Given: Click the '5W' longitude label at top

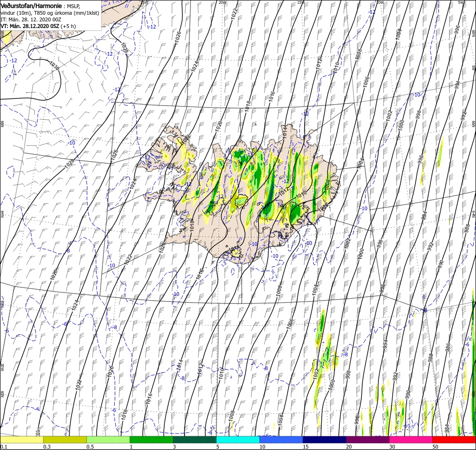Looking at the screenshot, I should (x=461, y=2).
